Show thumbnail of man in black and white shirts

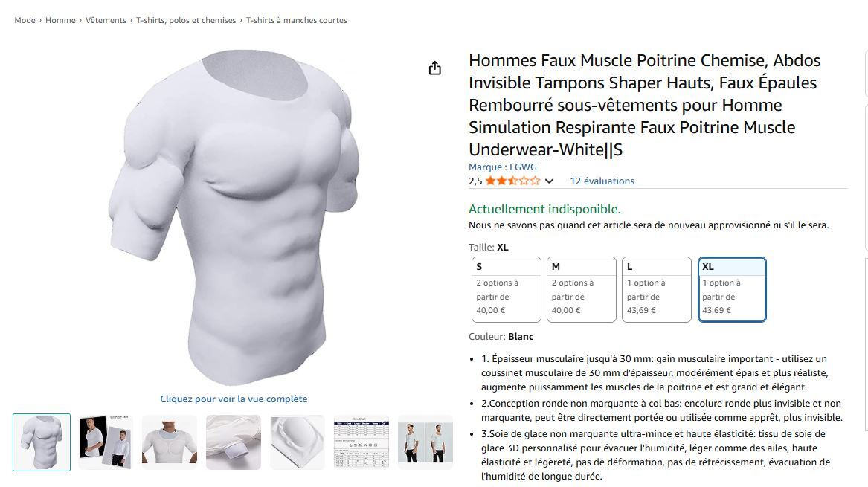[x=105, y=442]
